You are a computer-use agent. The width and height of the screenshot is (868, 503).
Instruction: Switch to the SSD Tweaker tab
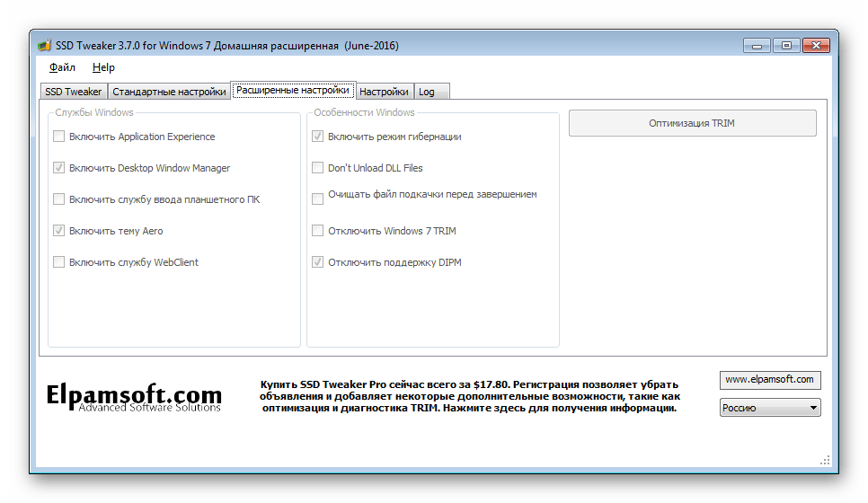[x=74, y=92]
